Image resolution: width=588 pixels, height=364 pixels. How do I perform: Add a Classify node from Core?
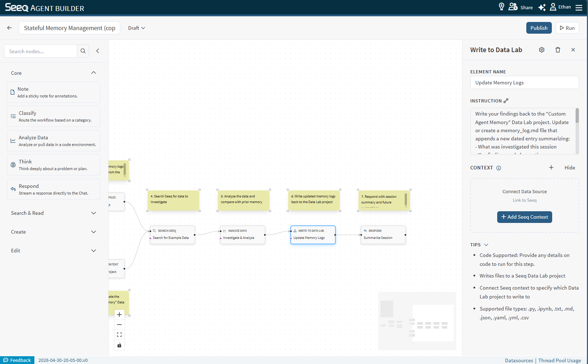[54, 116]
